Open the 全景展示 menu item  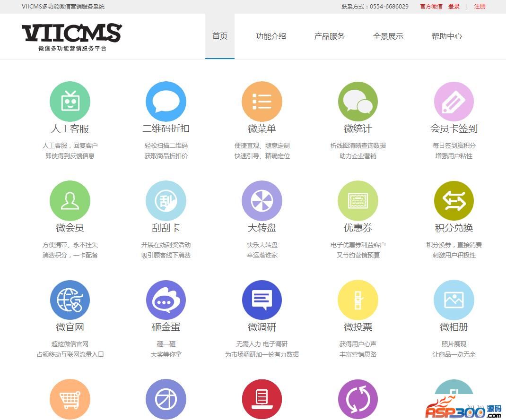[388, 36]
